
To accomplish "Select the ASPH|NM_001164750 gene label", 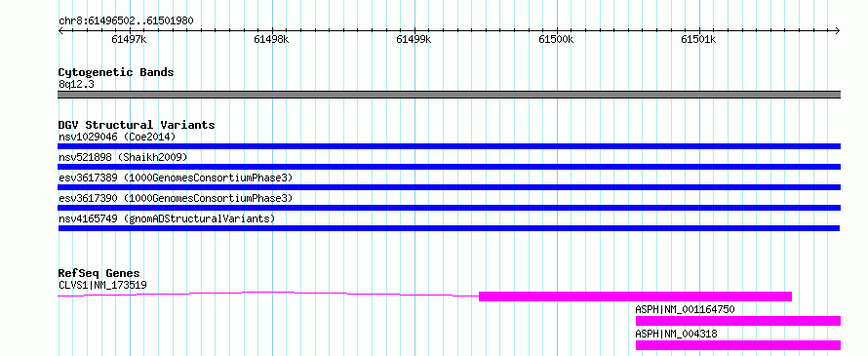I will [x=686, y=309].
